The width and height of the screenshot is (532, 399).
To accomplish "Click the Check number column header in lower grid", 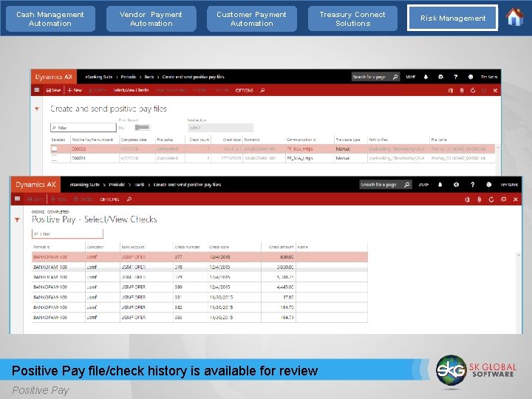I will tap(187, 247).
